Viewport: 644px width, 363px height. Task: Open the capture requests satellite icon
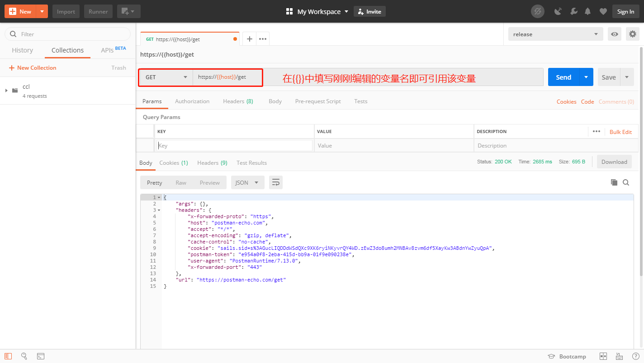pyautogui.click(x=558, y=12)
